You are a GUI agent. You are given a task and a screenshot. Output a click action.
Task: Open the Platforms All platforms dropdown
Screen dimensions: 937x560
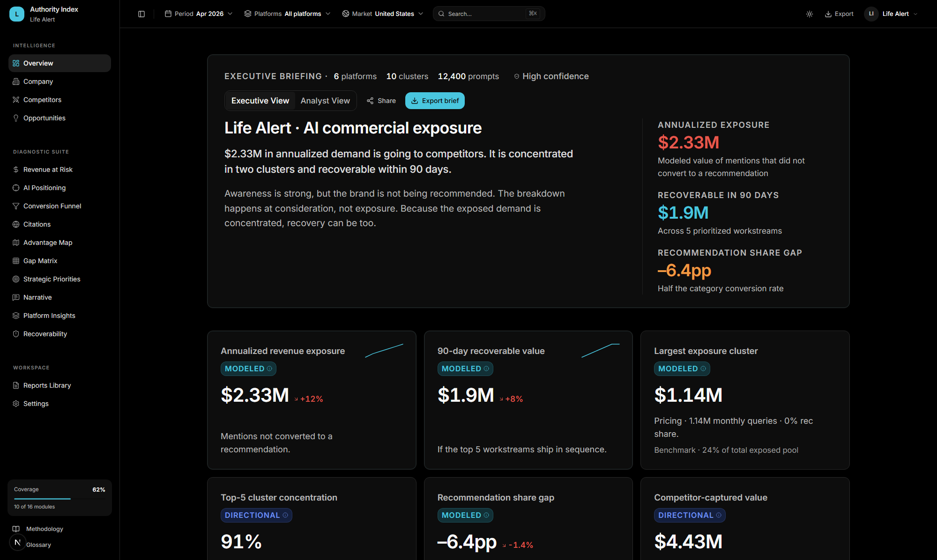[x=287, y=14]
